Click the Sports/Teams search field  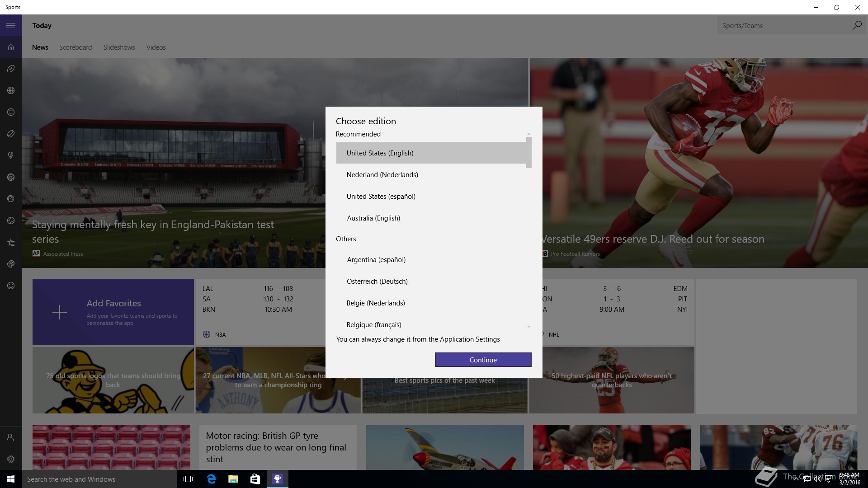click(x=784, y=26)
